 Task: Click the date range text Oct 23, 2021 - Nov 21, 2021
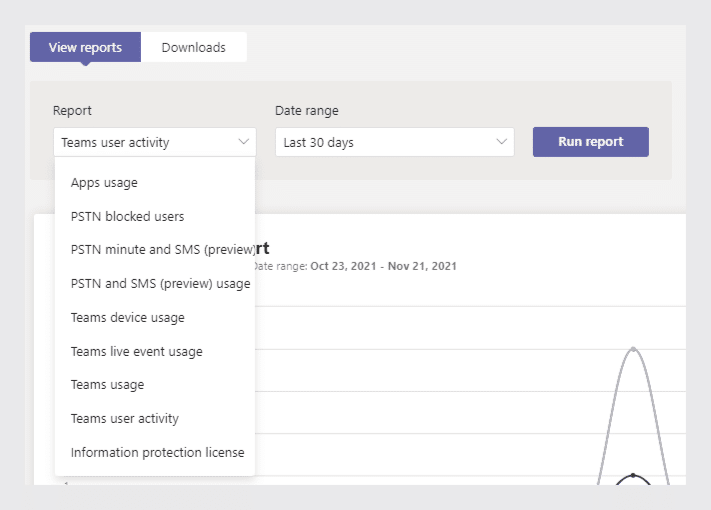point(383,266)
